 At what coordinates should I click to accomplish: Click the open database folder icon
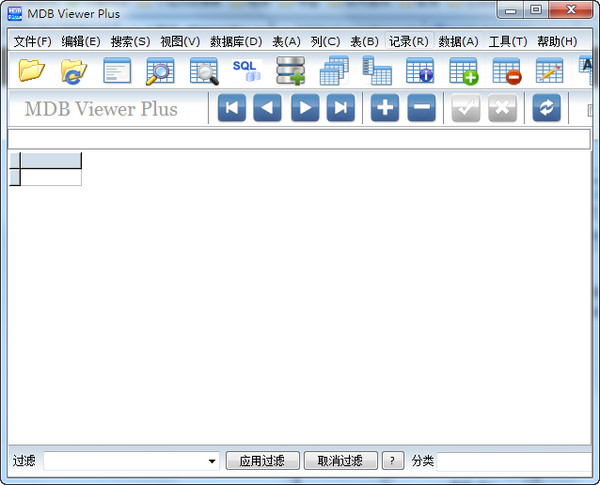click(x=32, y=70)
